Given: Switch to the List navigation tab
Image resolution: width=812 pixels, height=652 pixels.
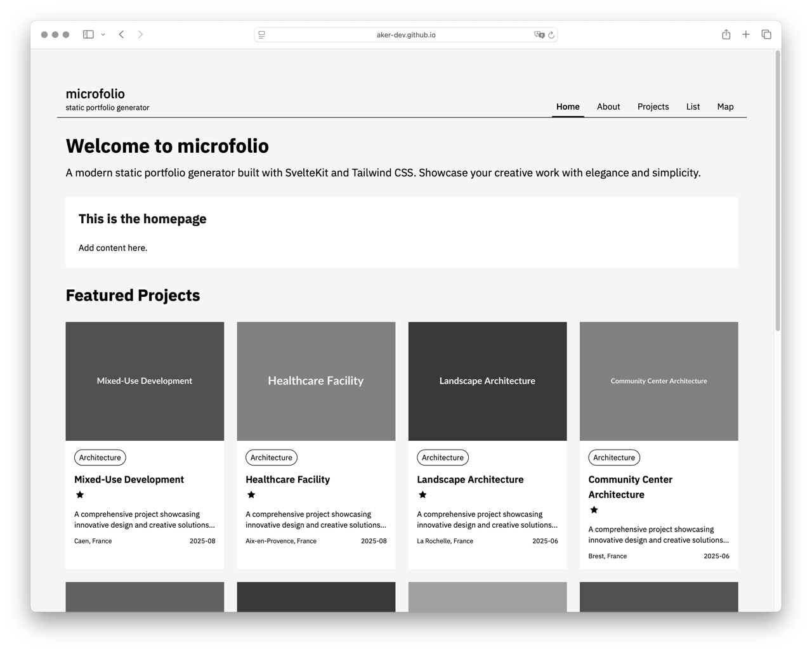Looking at the screenshot, I should (x=693, y=107).
